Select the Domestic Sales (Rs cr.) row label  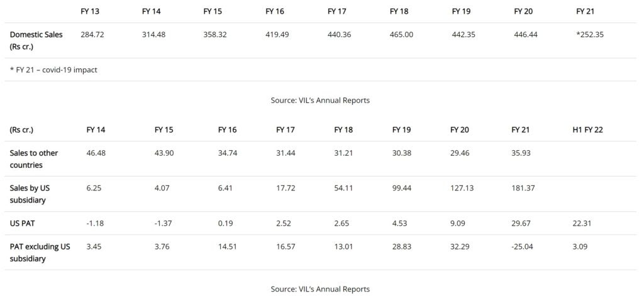tap(36, 40)
